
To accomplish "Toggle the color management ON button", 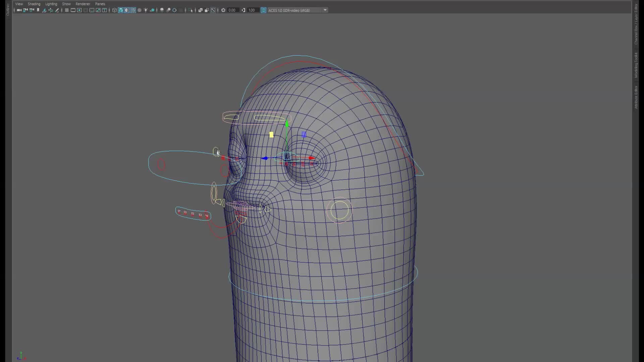I will 264,10.
